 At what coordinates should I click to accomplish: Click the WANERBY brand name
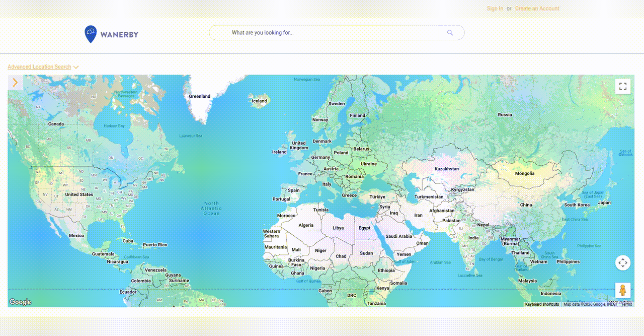tap(119, 35)
